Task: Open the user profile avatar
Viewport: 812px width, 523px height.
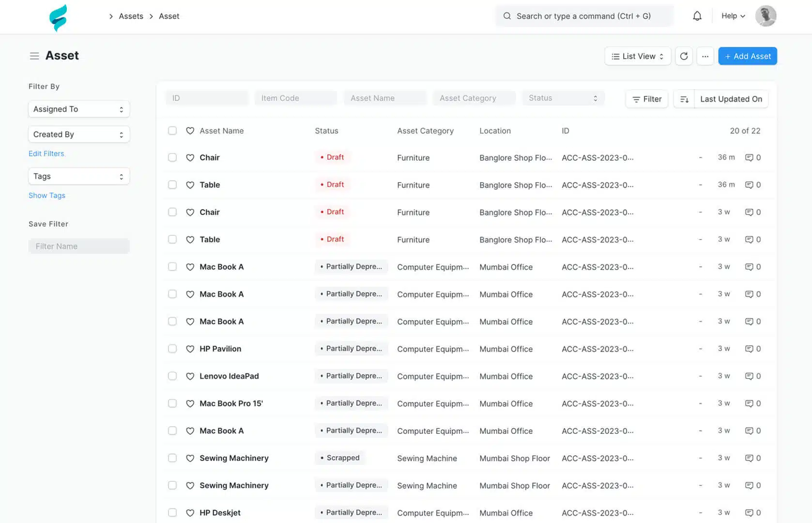Action: pyautogui.click(x=766, y=16)
